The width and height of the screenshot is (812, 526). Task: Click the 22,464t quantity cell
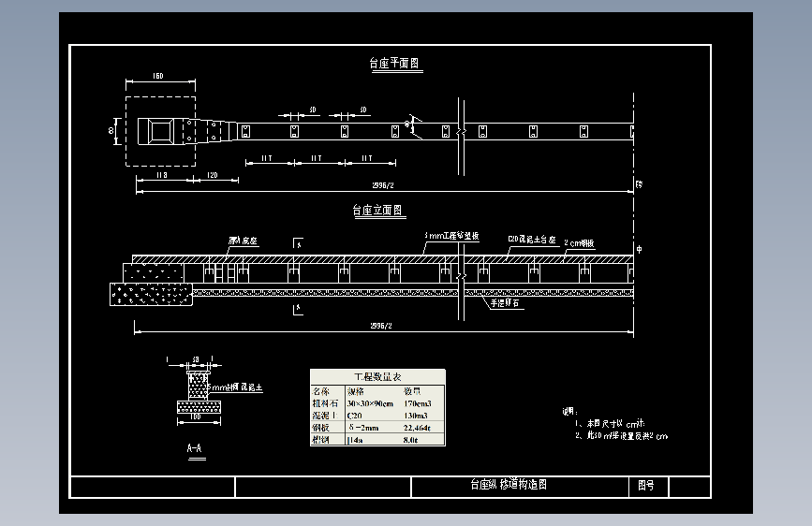point(418,428)
